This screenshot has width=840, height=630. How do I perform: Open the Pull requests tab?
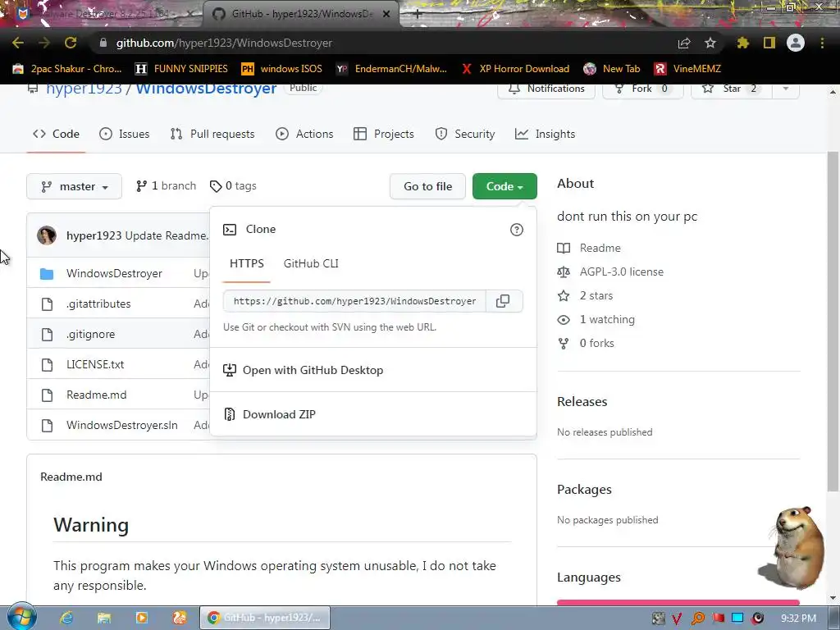[212, 134]
